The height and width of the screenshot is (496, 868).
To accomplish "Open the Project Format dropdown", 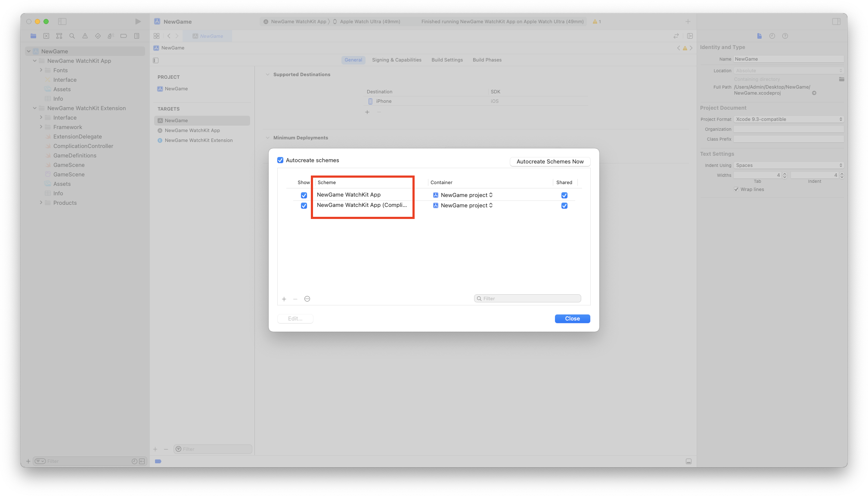I will (x=789, y=119).
